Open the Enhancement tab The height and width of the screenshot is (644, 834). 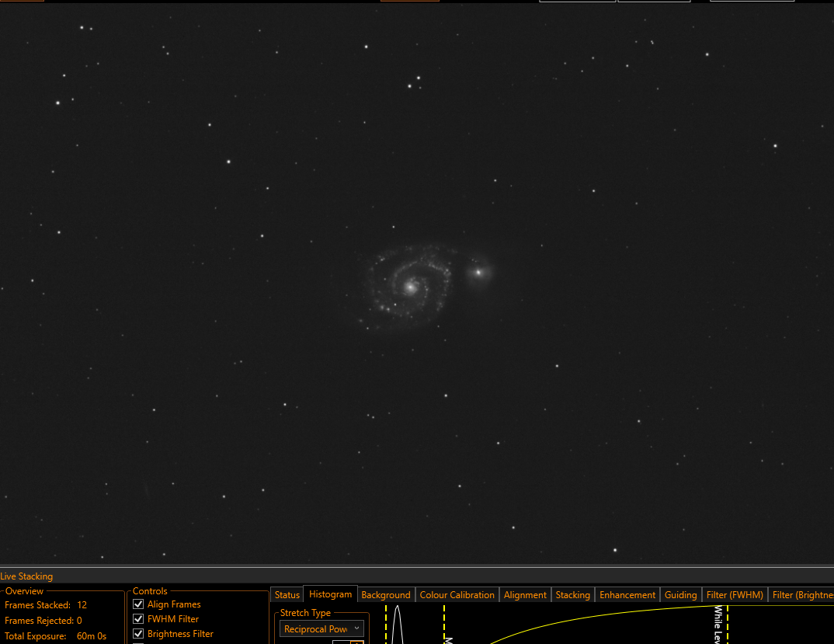point(627,594)
